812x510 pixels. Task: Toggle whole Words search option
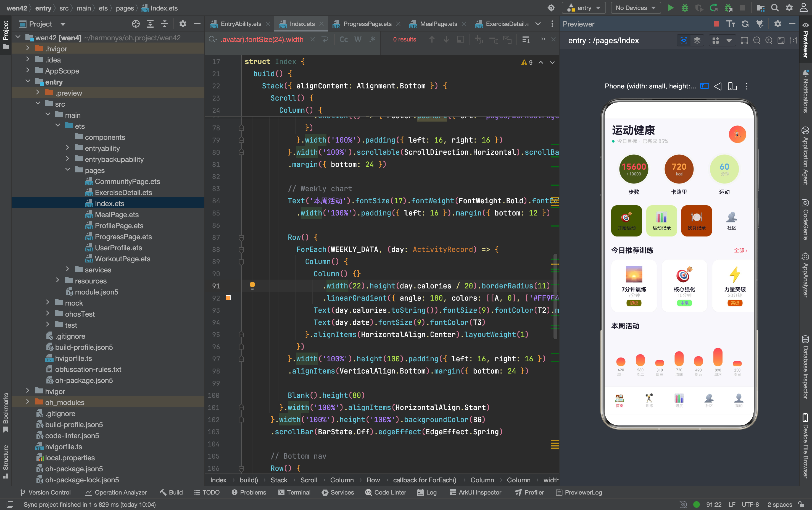click(x=358, y=40)
